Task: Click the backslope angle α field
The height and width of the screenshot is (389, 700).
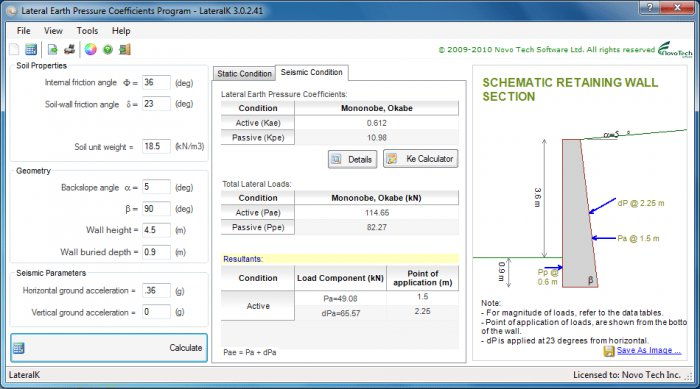Action: [x=156, y=187]
